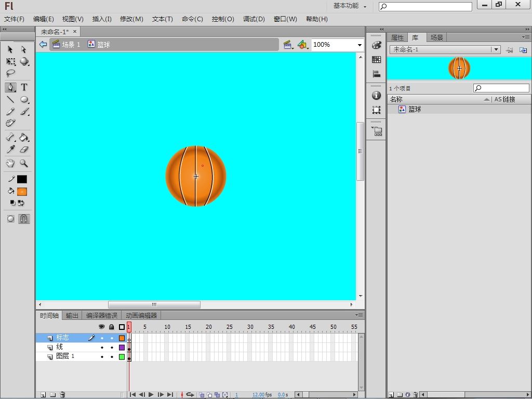Open the Align panel icon
The width and height of the screenshot is (532, 399).
(x=377, y=74)
